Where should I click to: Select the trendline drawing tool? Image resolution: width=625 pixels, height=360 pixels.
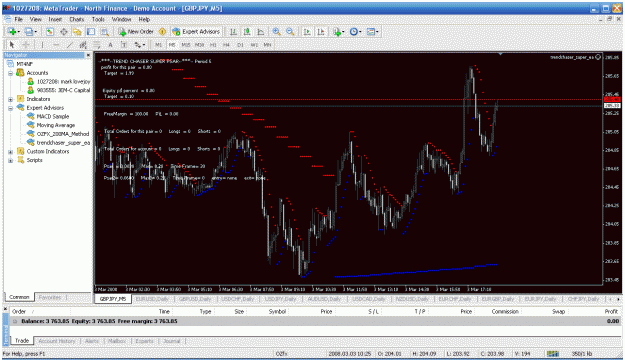tap(69, 45)
